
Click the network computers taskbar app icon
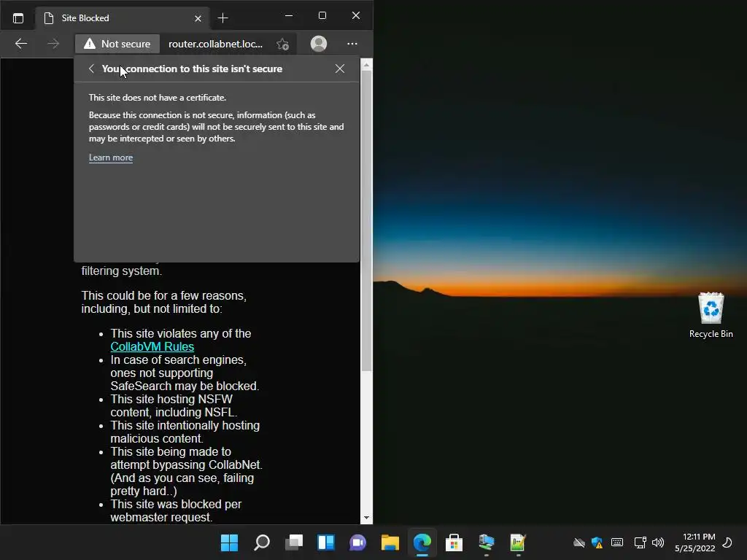coord(487,542)
